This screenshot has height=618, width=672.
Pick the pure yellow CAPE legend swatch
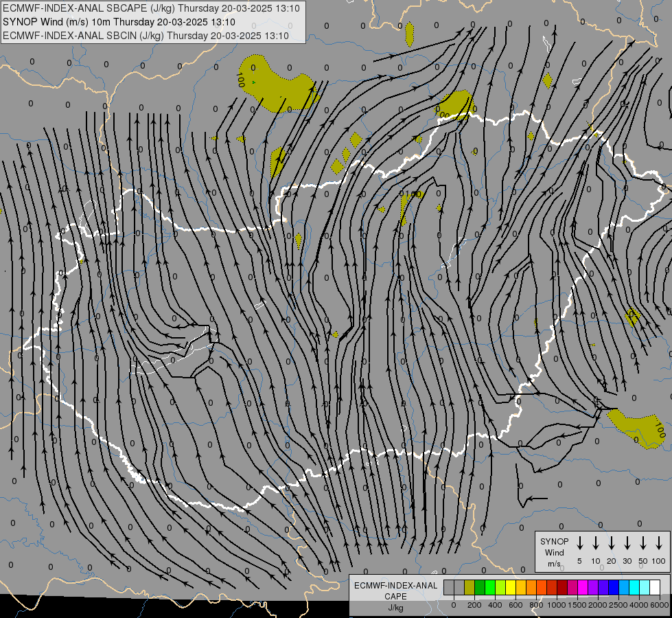tap(511, 587)
